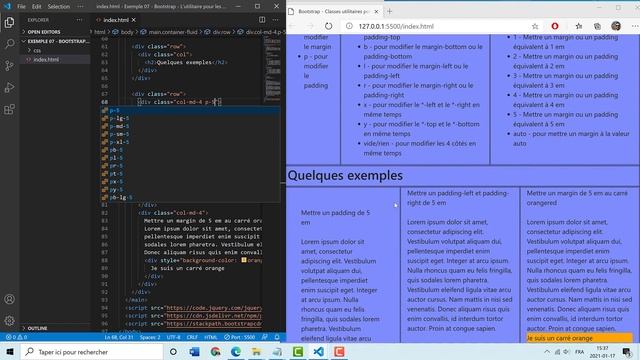Open Explorer panel more actions ellipsis

point(79,20)
